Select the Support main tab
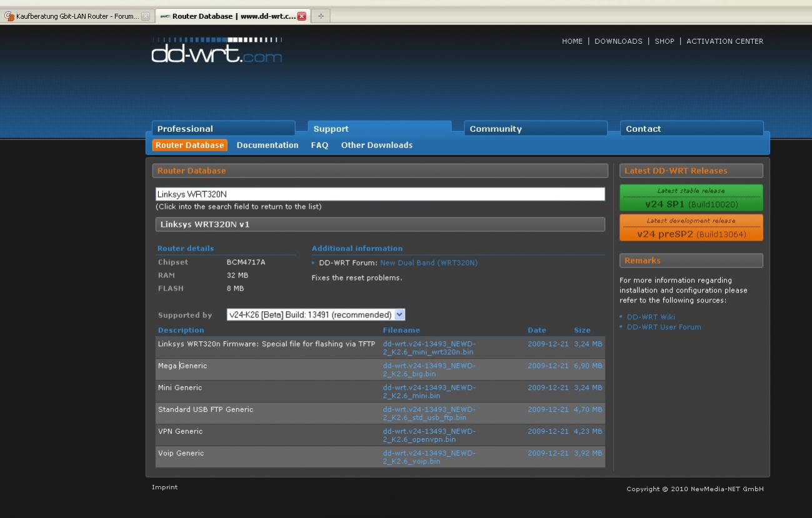Viewport: 812px width, 518px height. point(379,129)
